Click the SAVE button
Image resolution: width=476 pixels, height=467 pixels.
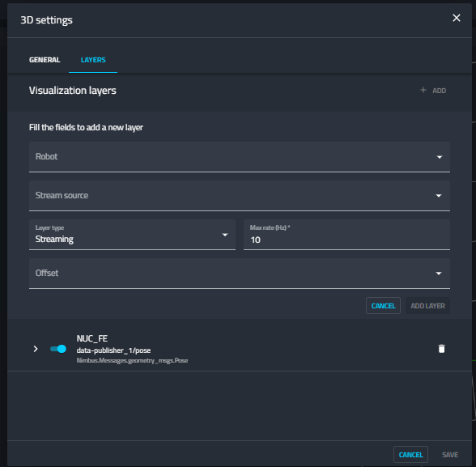click(x=450, y=455)
